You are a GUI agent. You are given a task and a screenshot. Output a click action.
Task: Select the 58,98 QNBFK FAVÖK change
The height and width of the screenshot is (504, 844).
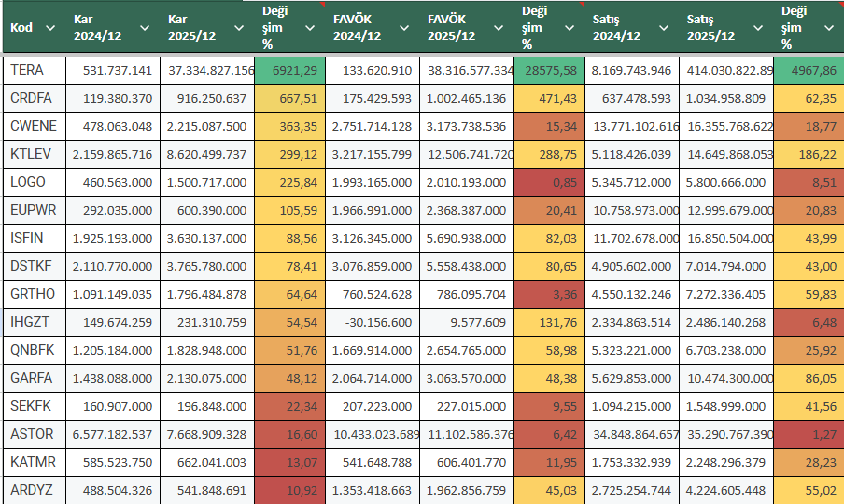click(x=549, y=350)
